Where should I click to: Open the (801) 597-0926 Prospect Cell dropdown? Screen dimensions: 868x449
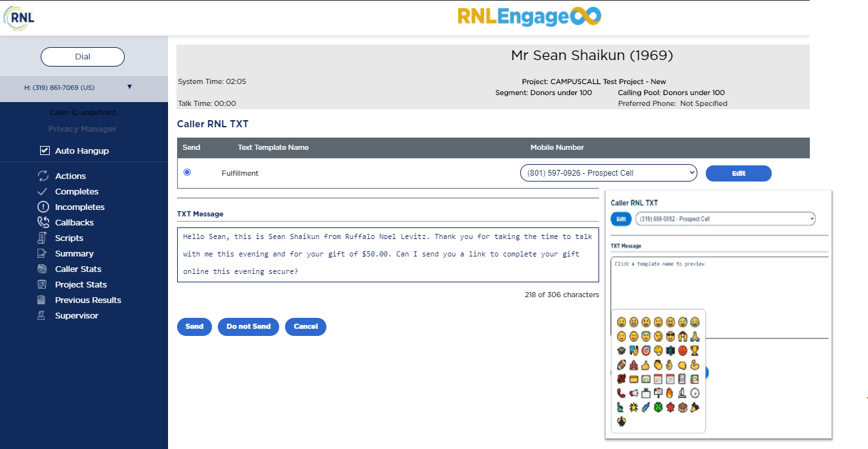click(608, 173)
